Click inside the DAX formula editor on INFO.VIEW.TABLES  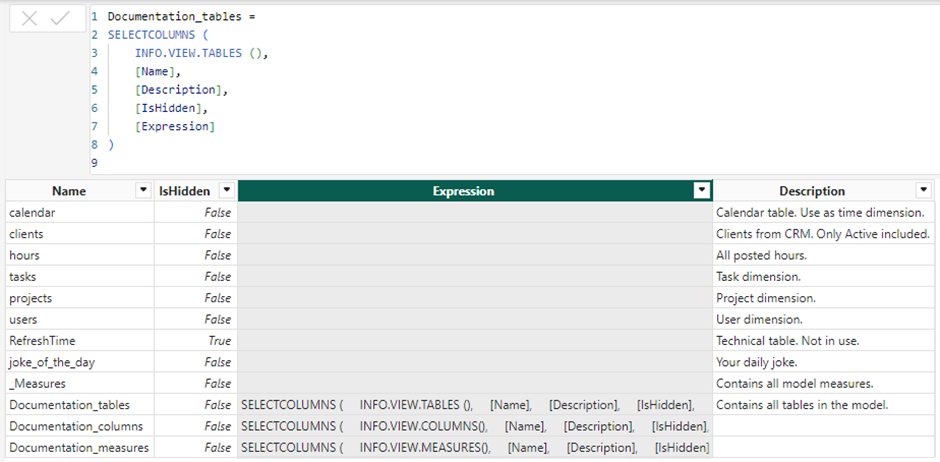[x=189, y=54]
